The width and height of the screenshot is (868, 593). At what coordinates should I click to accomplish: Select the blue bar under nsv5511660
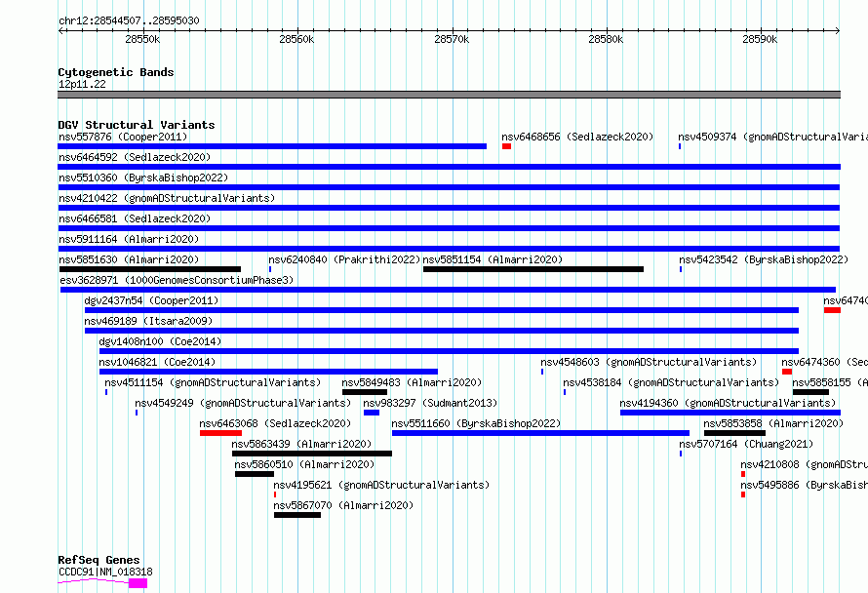pos(541,433)
